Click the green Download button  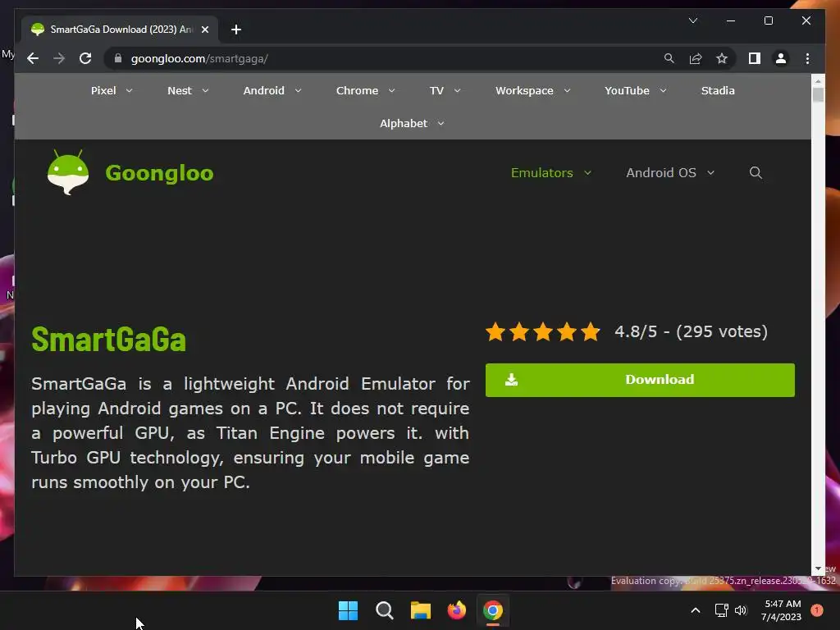pos(640,380)
